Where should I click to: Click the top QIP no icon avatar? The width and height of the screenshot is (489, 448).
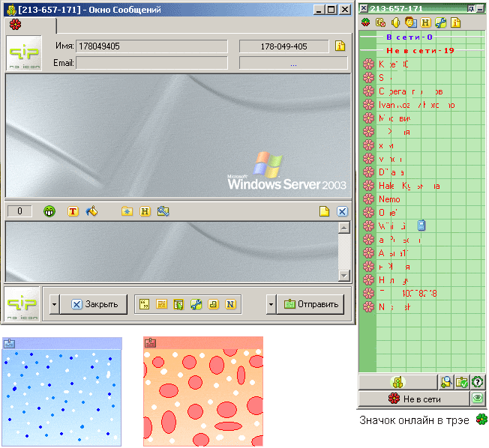tap(24, 53)
